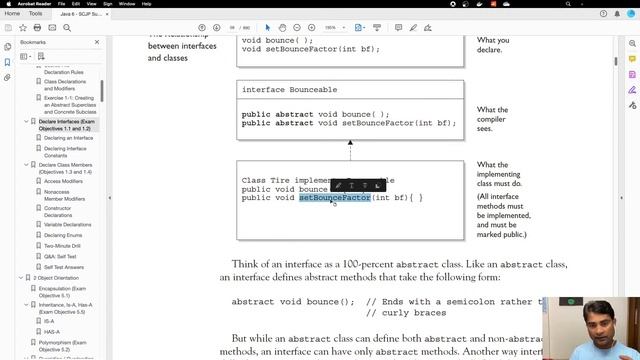Open Help question mark icon
The image size is (640, 360).
pos(603,13)
